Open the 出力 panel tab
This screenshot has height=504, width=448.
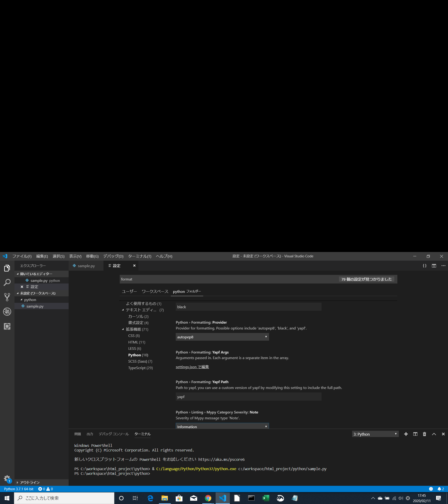90,434
